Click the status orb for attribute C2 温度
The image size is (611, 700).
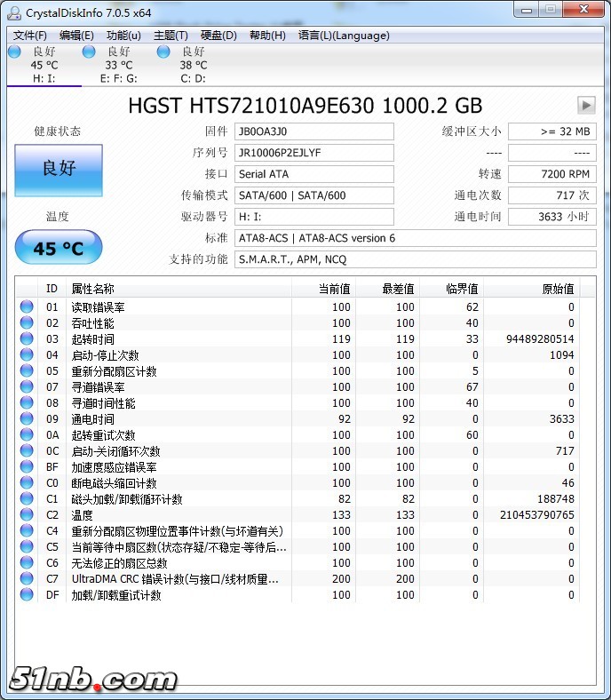click(28, 515)
